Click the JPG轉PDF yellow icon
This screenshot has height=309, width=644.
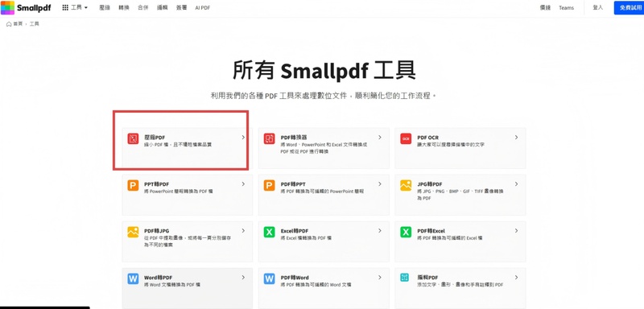click(x=406, y=186)
